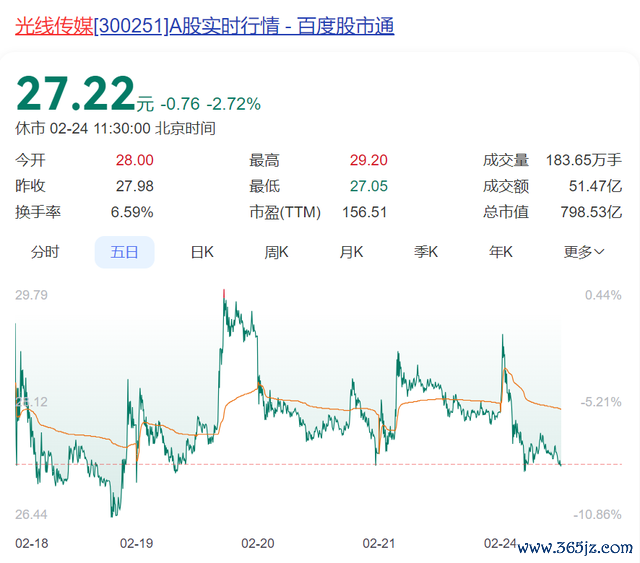Click the price change -0.76 value

click(x=180, y=104)
